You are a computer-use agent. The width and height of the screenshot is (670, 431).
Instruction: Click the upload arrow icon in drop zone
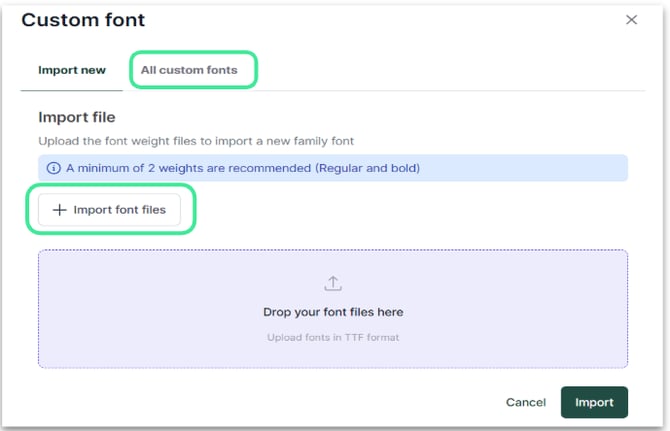pyautogui.click(x=333, y=284)
